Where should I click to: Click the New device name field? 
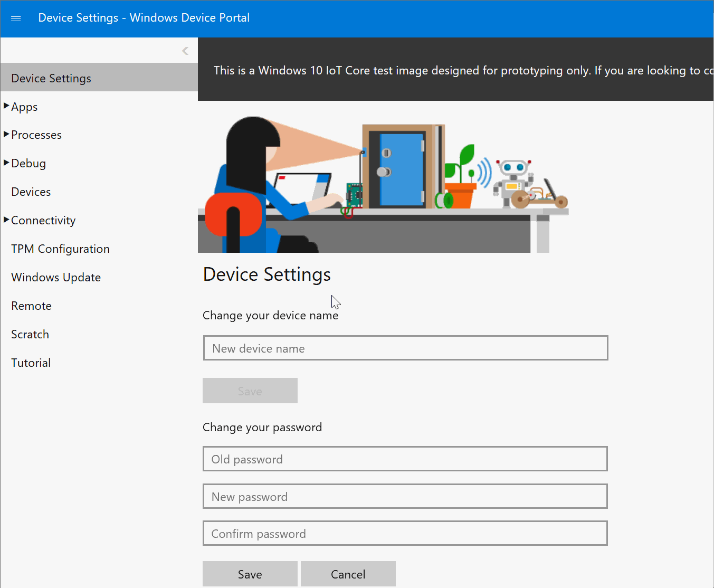pos(405,348)
